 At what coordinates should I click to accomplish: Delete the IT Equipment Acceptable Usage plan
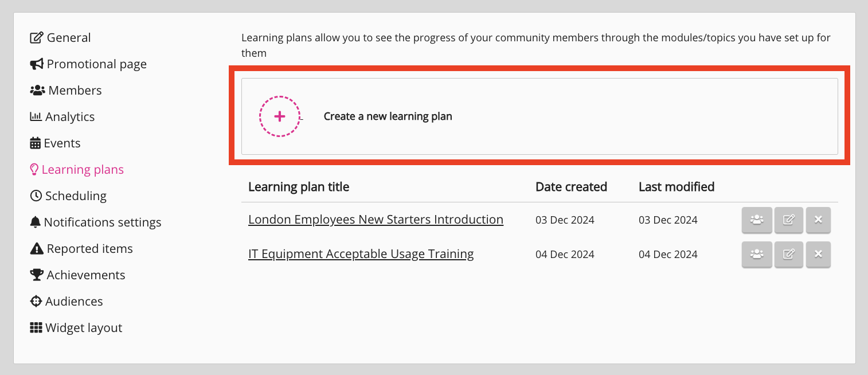coord(818,254)
